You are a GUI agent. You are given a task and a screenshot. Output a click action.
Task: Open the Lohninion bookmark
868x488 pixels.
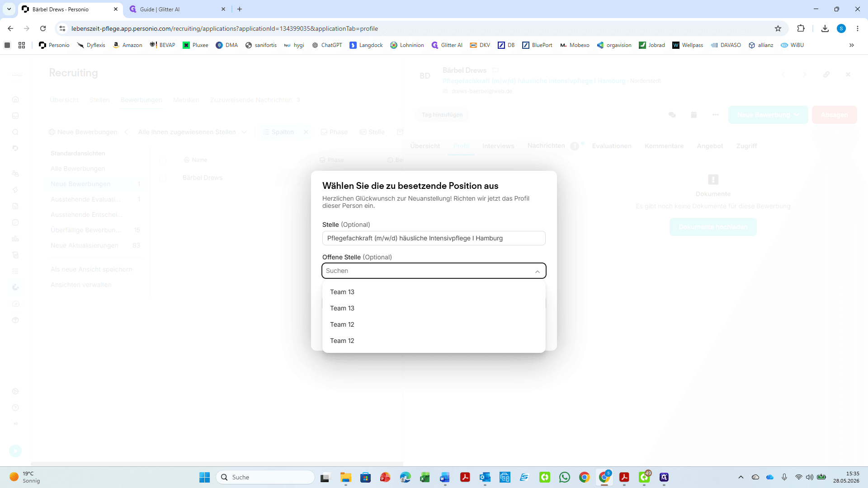tap(407, 45)
